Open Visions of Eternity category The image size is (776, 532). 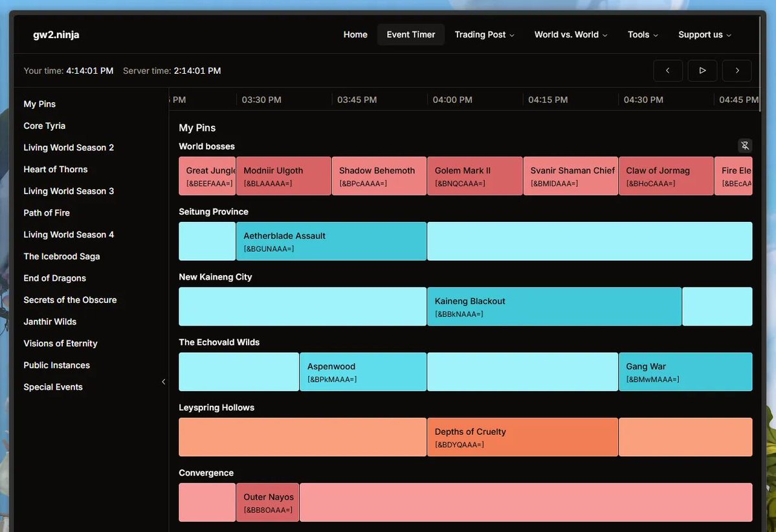coord(60,344)
